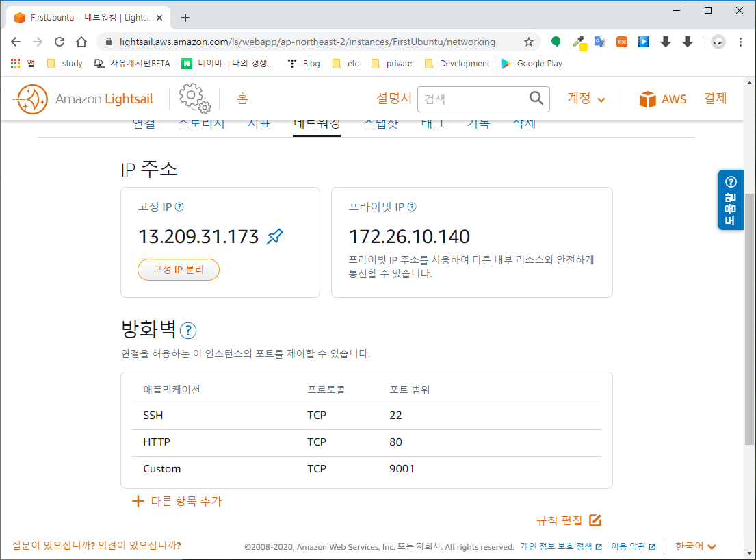Open the private bookmark folder
The image size is (756, 560).
point(392,63)
